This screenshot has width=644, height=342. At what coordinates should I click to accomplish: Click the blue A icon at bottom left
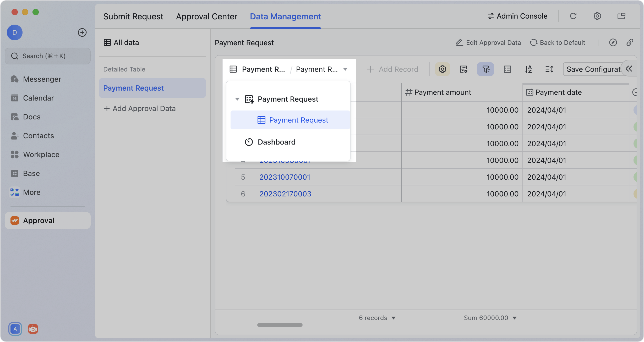[15, 329]
